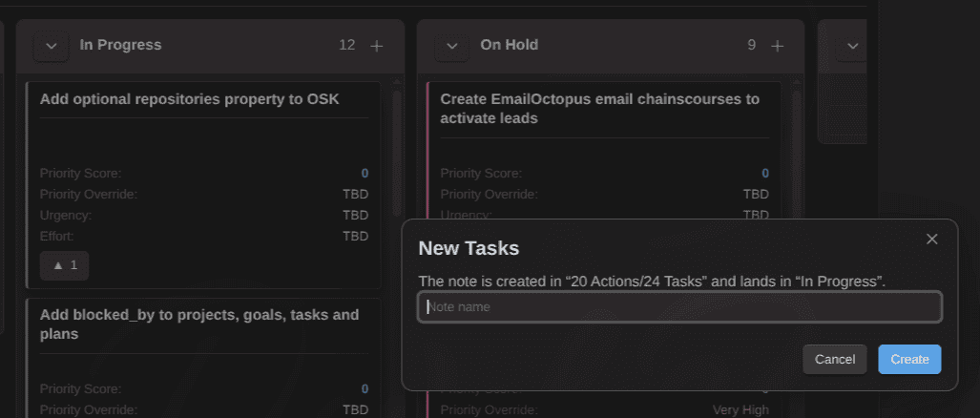
Task: Click the On Hold column scrollbar
Action: 796,153
